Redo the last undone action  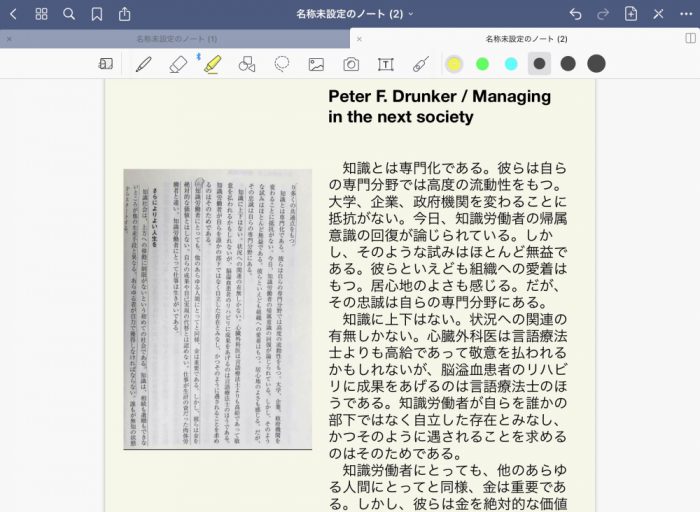point(603,14)
